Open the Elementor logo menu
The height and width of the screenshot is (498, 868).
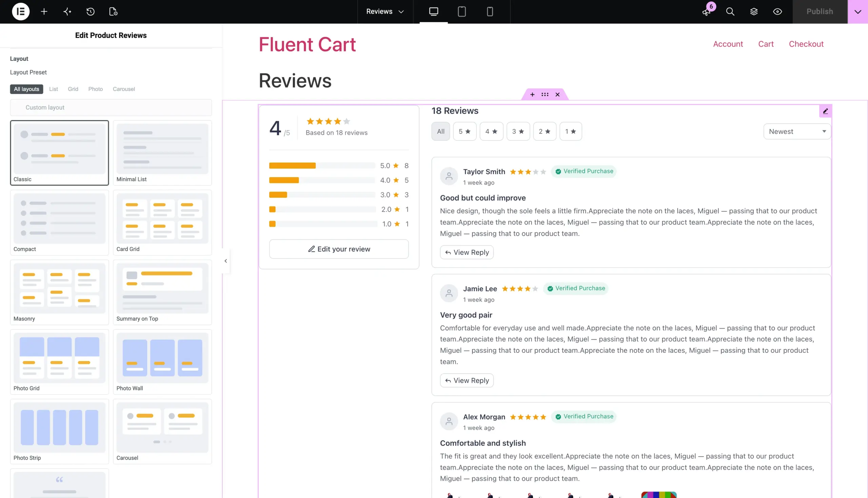20,12
